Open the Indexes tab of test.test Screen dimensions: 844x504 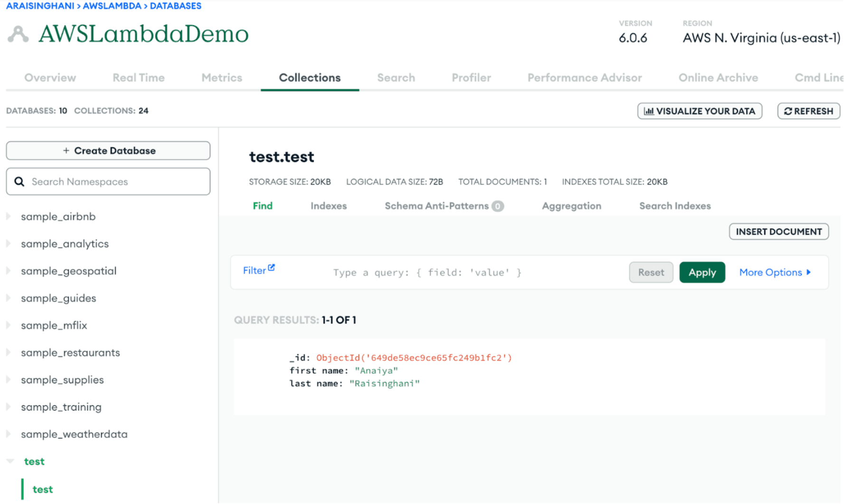[328, 206]
